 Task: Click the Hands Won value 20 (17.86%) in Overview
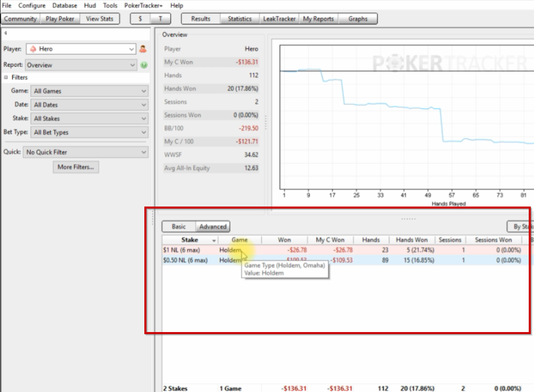click(x=242, y=89)
